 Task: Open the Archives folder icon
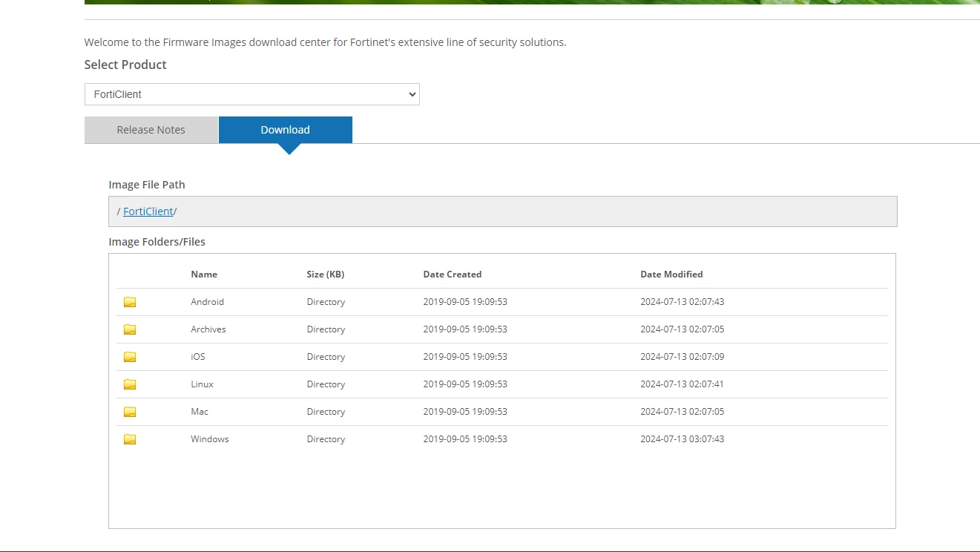130,329
